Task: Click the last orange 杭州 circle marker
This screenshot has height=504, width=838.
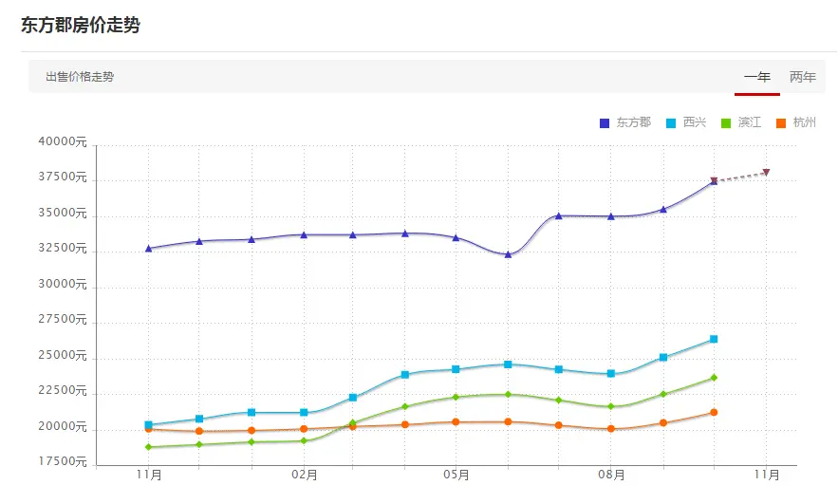Action: click(x=714, y=412)
